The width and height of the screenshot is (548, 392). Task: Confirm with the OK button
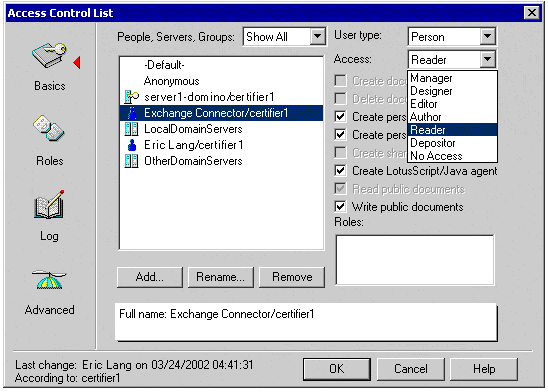click(337, 369)
